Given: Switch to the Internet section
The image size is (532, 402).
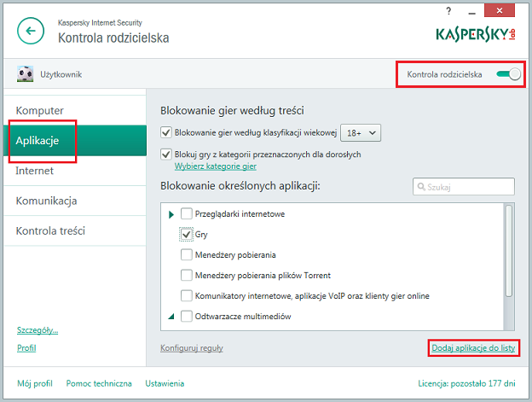Looking at the screenshot, I should coord(75,171).
